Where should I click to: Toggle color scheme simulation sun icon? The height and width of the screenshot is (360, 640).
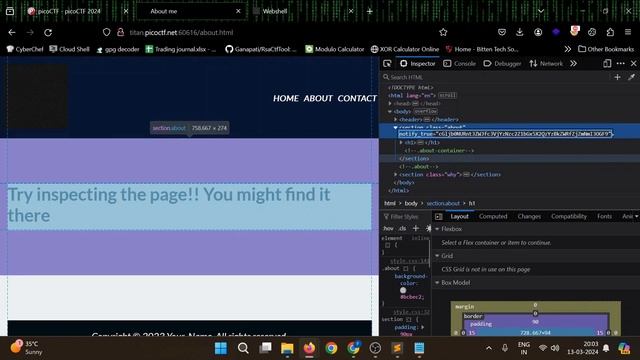point(428,228)
